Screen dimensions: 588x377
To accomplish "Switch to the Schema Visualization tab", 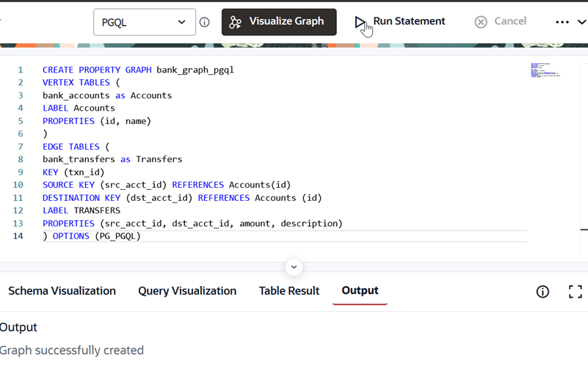I will pos(62,290).
